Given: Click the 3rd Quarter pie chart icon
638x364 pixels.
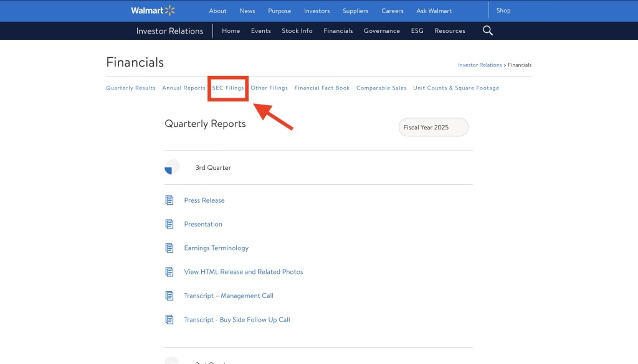Looking at the screenshot, I should coord(172,167).
